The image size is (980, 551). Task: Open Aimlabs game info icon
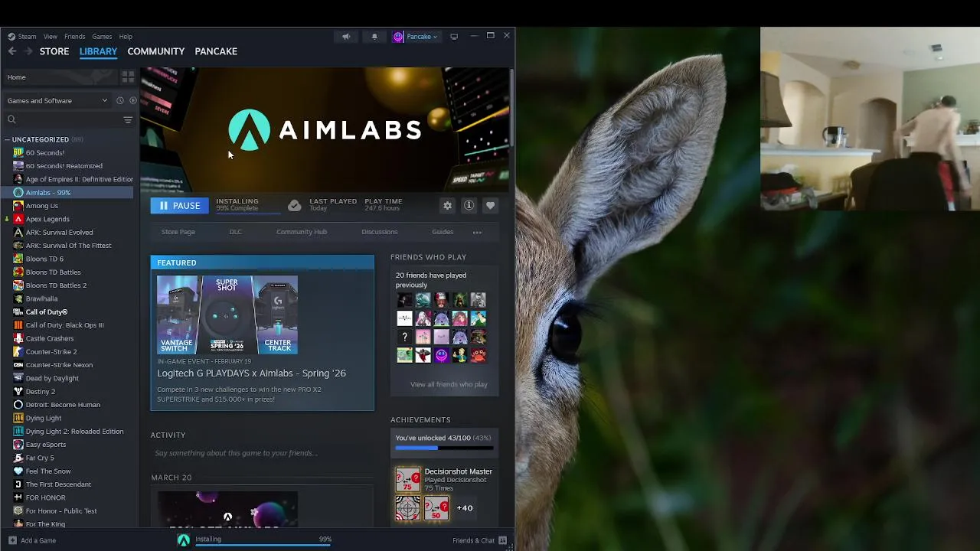point(469,205)
